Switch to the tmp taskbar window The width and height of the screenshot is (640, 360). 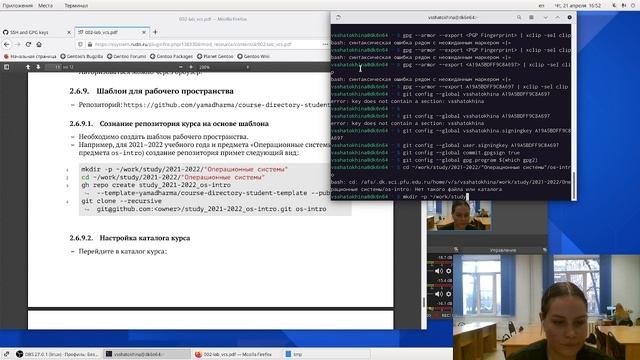(x=325, y=354)
